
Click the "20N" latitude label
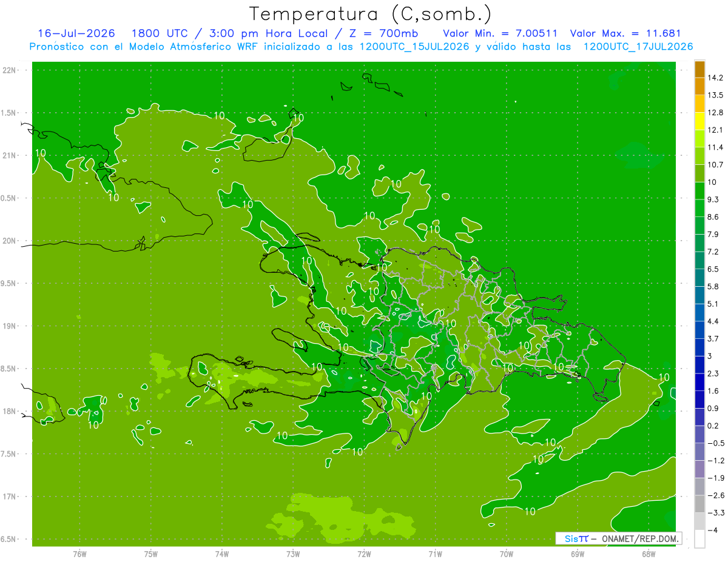click(9, 241)
